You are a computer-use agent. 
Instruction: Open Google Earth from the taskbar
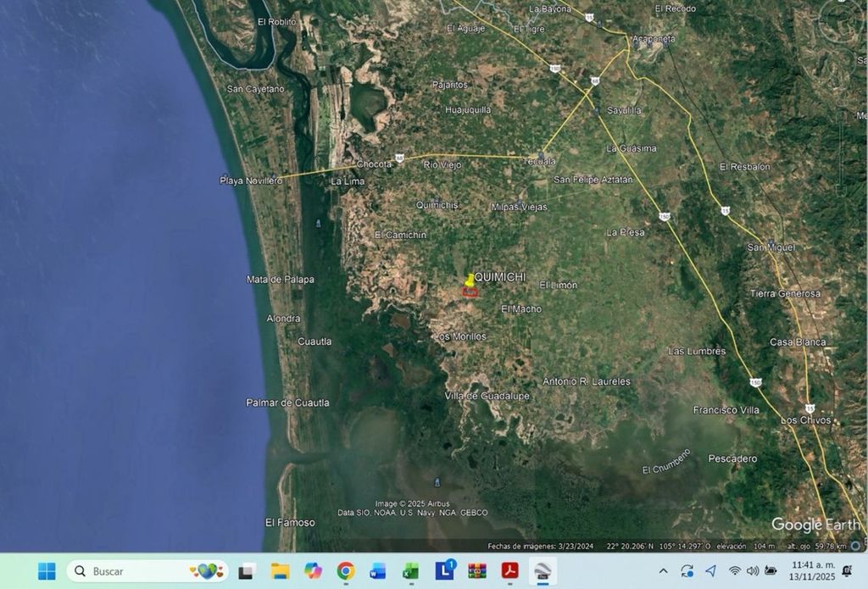pyautogui.click(x=542, y=571)
